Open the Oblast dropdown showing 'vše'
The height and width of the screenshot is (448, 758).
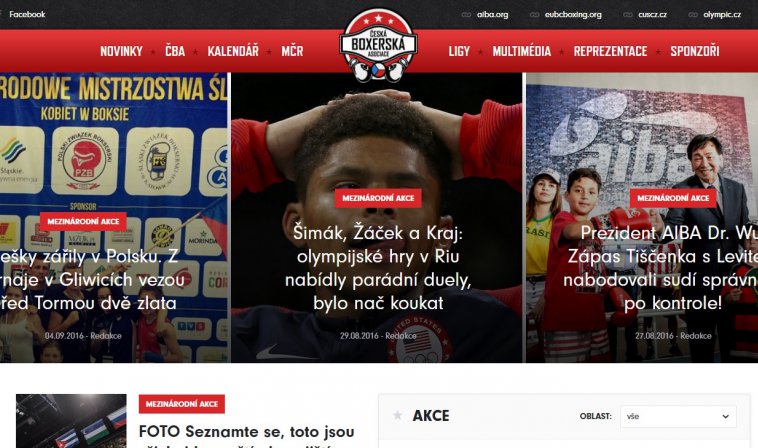678,416
